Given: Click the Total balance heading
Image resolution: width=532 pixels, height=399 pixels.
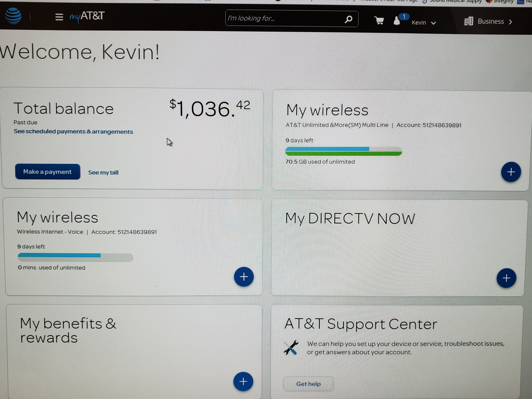Looking at the screenshot, I should 63,108.
